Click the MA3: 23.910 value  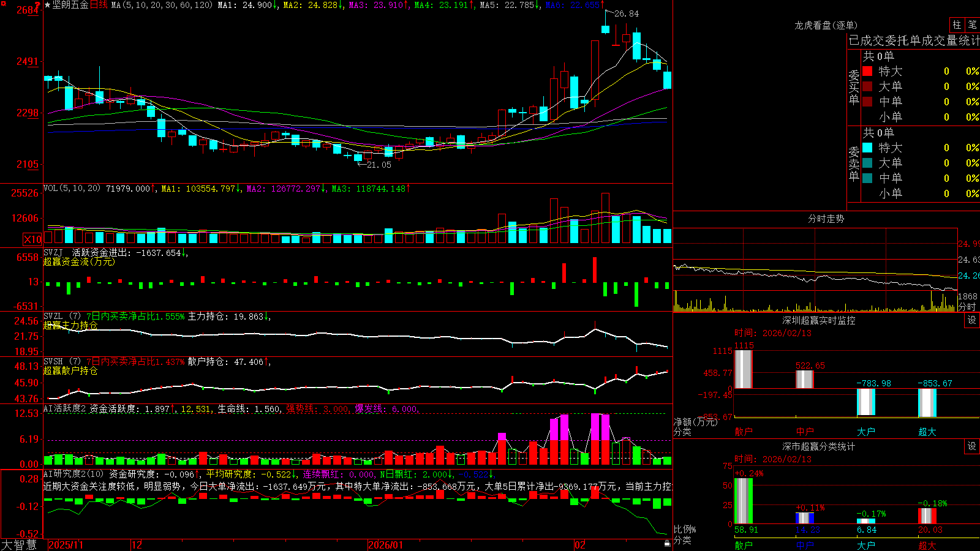tap(379, 5)
